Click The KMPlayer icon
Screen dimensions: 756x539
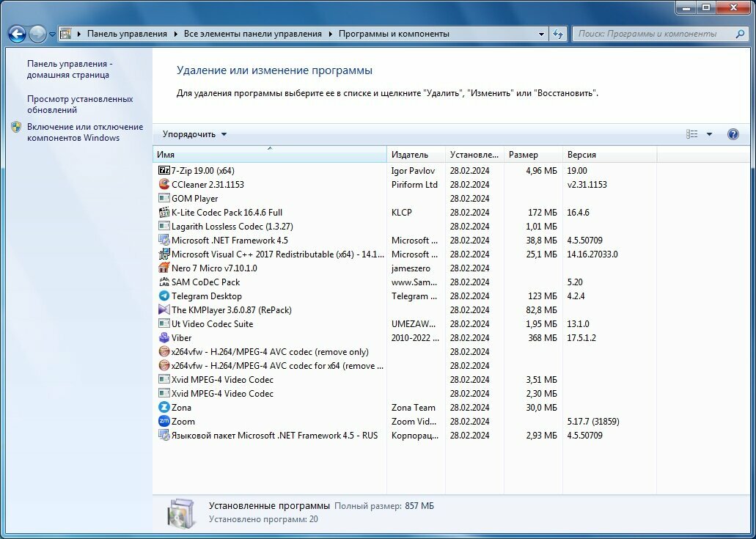(x=164, y=310)
